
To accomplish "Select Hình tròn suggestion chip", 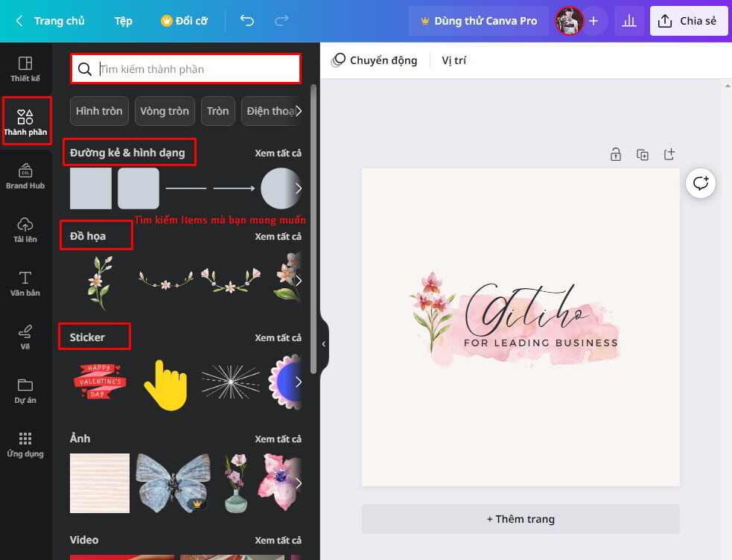I will (99, 111).
